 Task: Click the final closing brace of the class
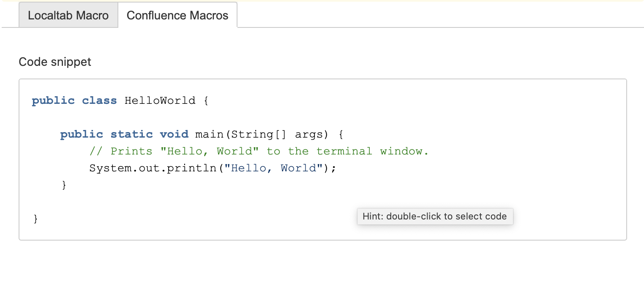click(35, 218)
